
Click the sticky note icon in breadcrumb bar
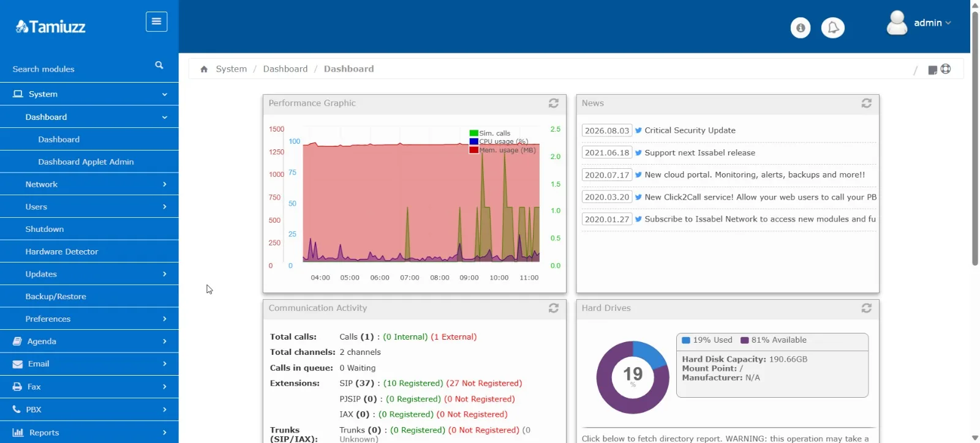[932, 70]
